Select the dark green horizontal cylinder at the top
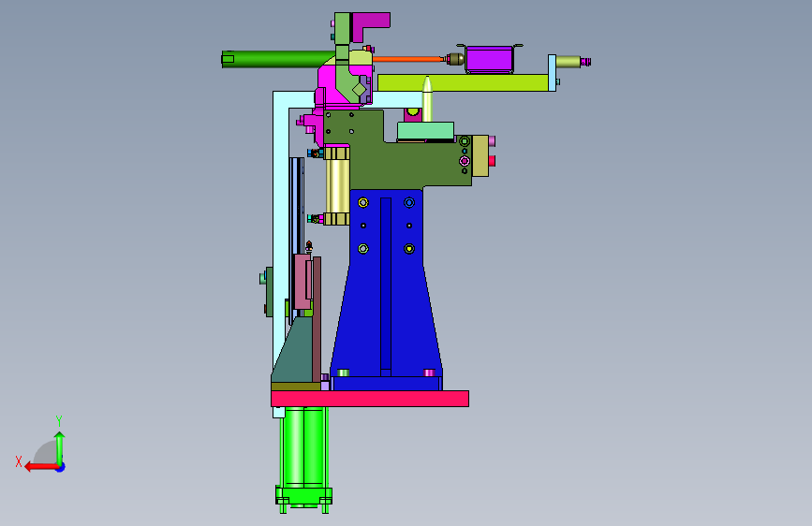The width and height of the screenshot is (812, 526). (277, 59)
